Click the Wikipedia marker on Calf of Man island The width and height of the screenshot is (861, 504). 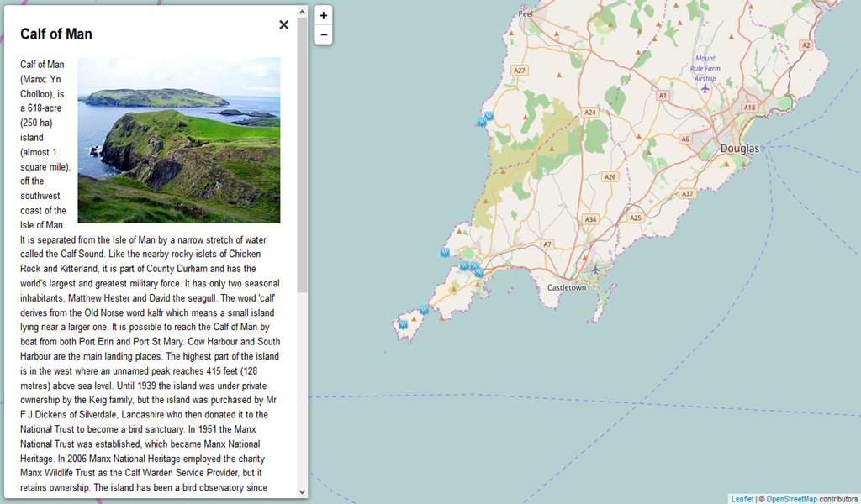[x=404, y=323]
